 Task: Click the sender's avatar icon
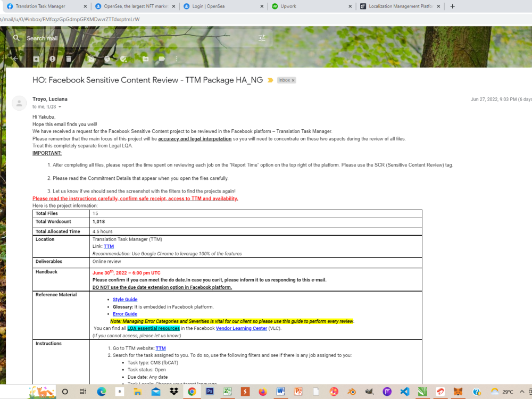coord(19,103)
